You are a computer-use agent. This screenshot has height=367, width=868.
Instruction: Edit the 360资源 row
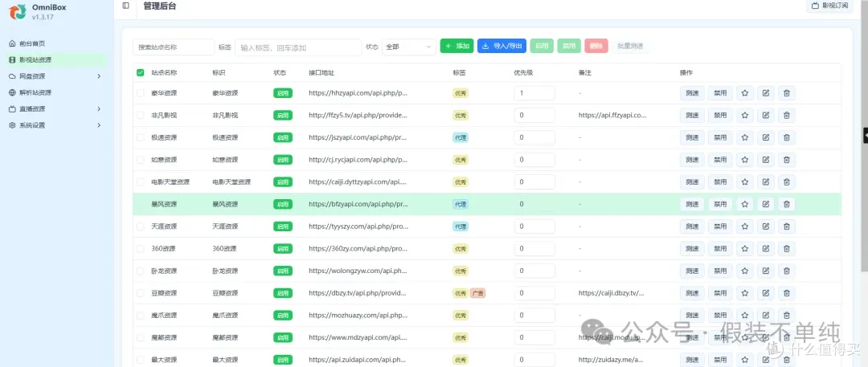(x=766, y=248)
